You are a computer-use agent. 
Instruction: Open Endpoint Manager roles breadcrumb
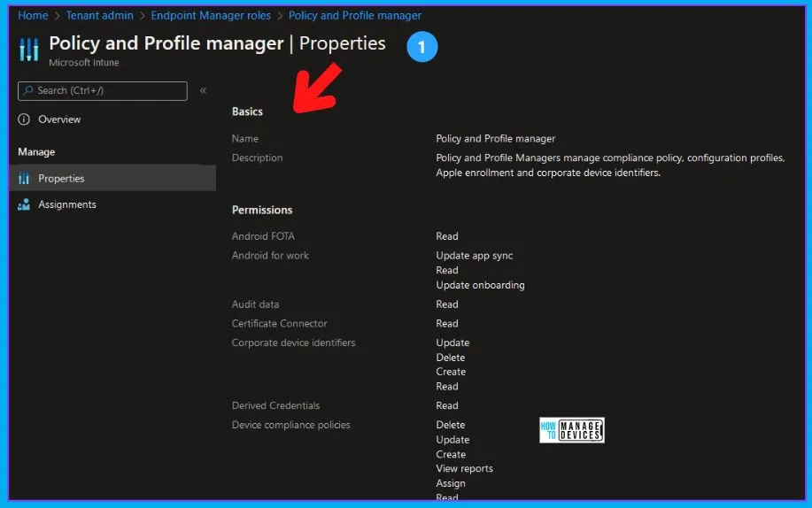point(211,16)
